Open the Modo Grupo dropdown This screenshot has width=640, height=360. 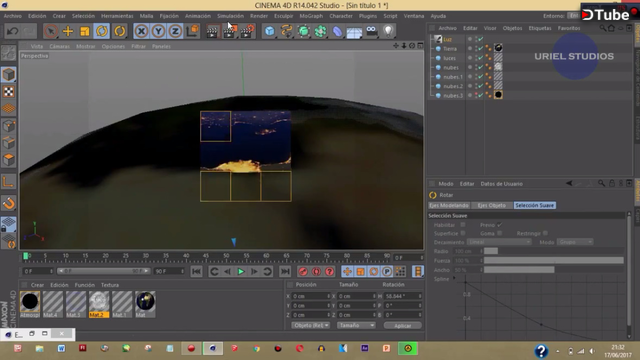coord(575,242)
